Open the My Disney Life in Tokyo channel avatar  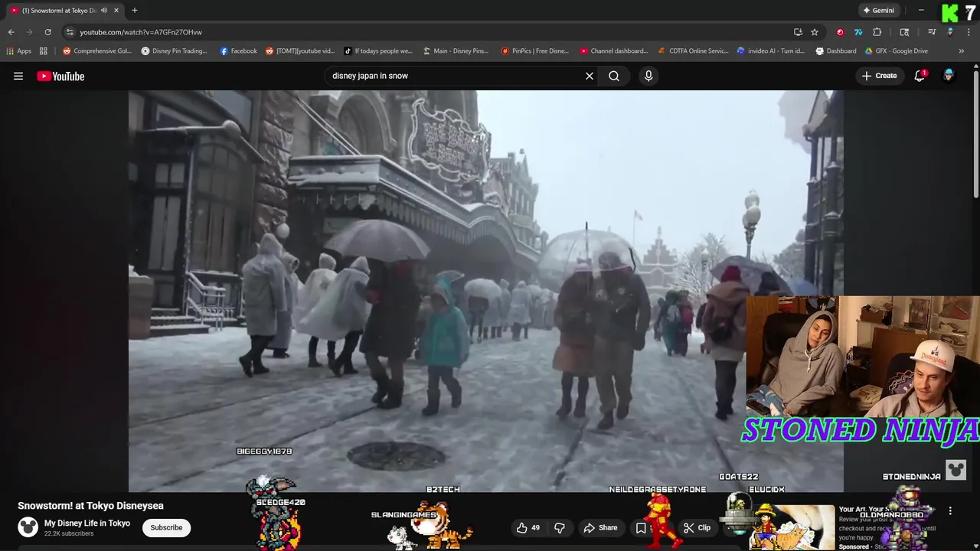click(x=28, y=527)
